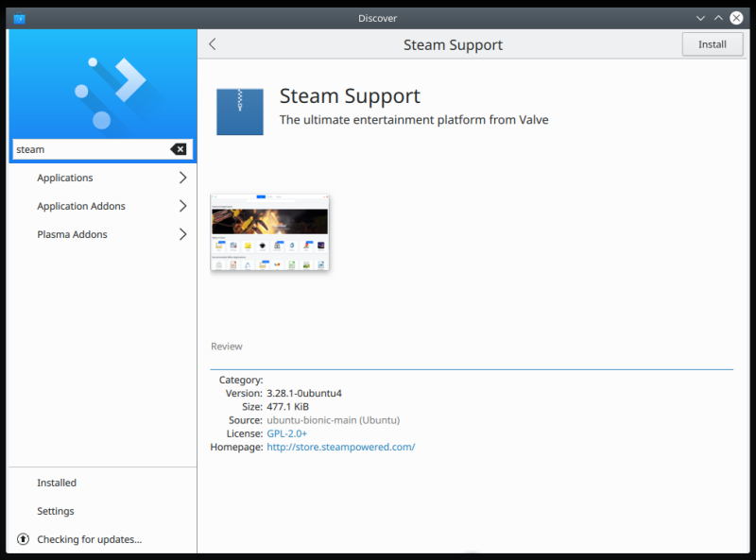Open the Discover window menu icon in the title bar

point(20,18)
